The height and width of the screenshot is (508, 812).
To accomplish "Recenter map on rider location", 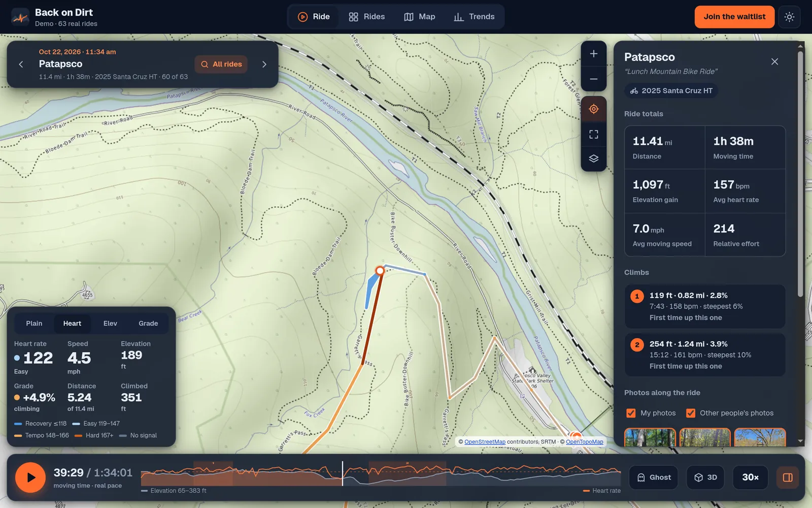I will pyautogui.click(x=593, y=109).
